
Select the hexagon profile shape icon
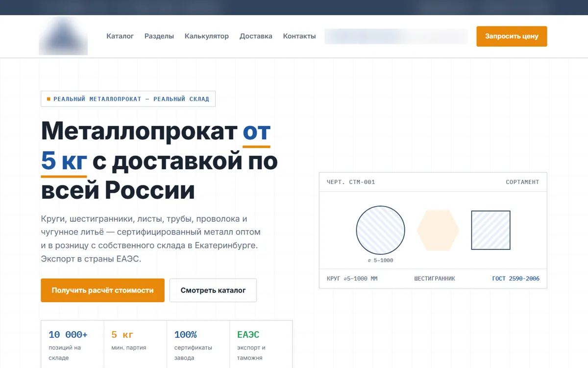point(438,230)
